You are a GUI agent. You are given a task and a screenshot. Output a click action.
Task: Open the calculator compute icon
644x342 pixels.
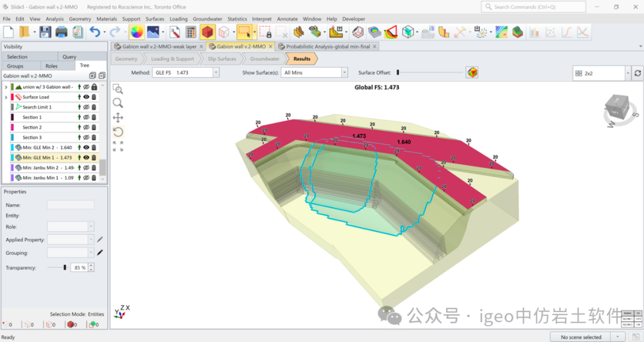191,32
